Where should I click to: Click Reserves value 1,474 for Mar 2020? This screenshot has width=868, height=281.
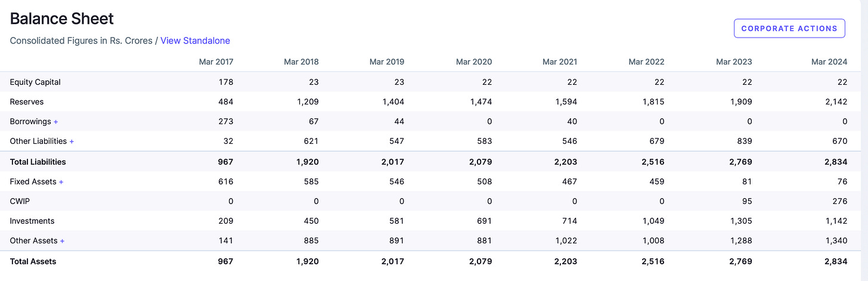tap(480, 102)
